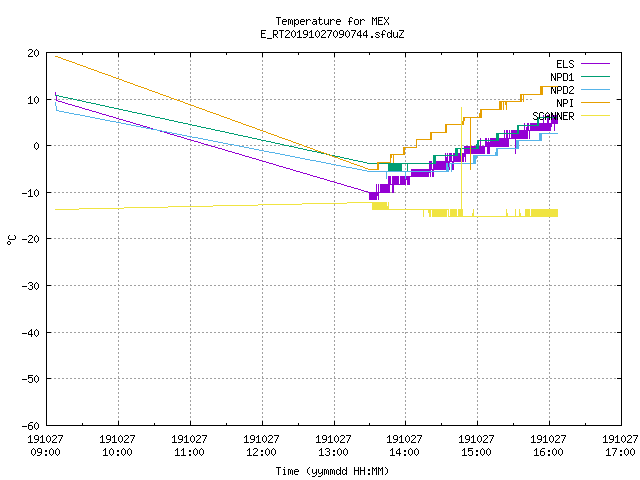
Task: Click the light-blue NPD2 legend line sample
Action: tap(595, 89)
